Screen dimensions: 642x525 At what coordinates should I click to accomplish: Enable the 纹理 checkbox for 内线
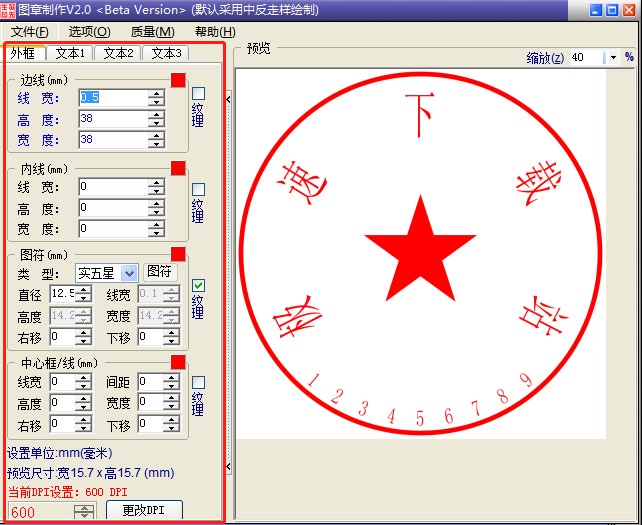pyautogui.click(x=198, y=189)
